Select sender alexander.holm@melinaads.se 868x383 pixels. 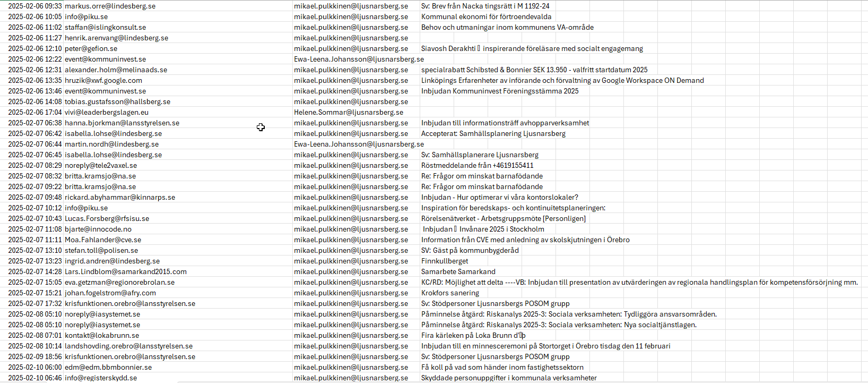coord(116,70)
